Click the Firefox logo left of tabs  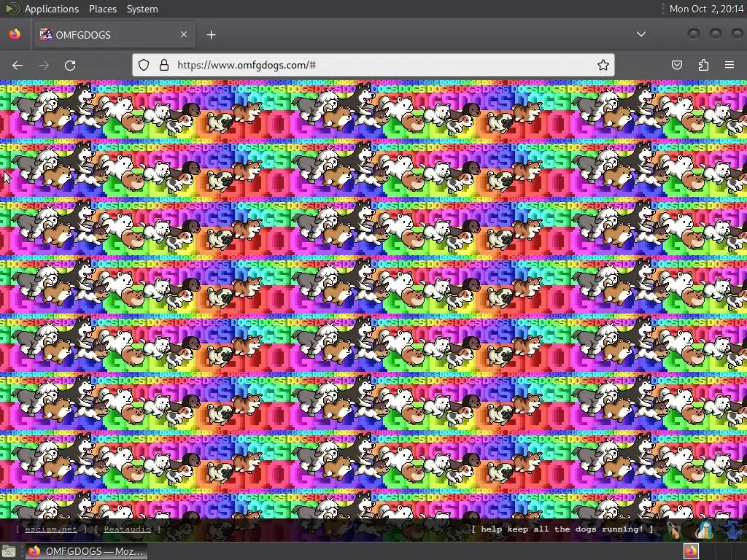15,34
